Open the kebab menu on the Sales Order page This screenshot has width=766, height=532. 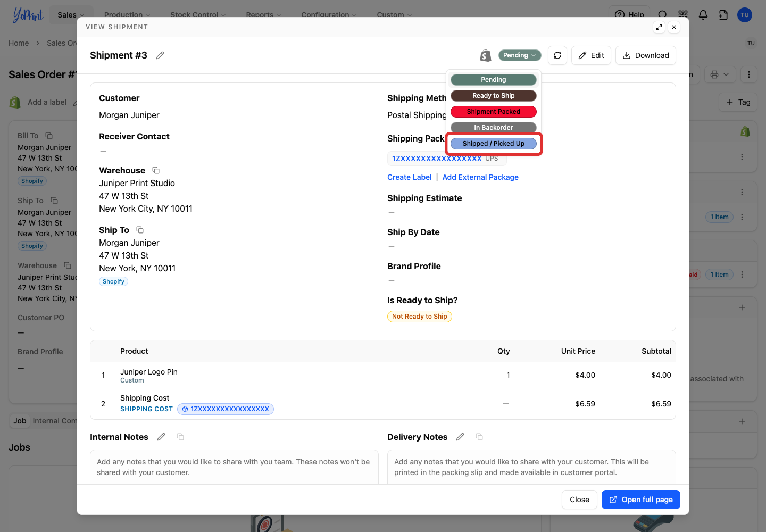tap(749, 74)
